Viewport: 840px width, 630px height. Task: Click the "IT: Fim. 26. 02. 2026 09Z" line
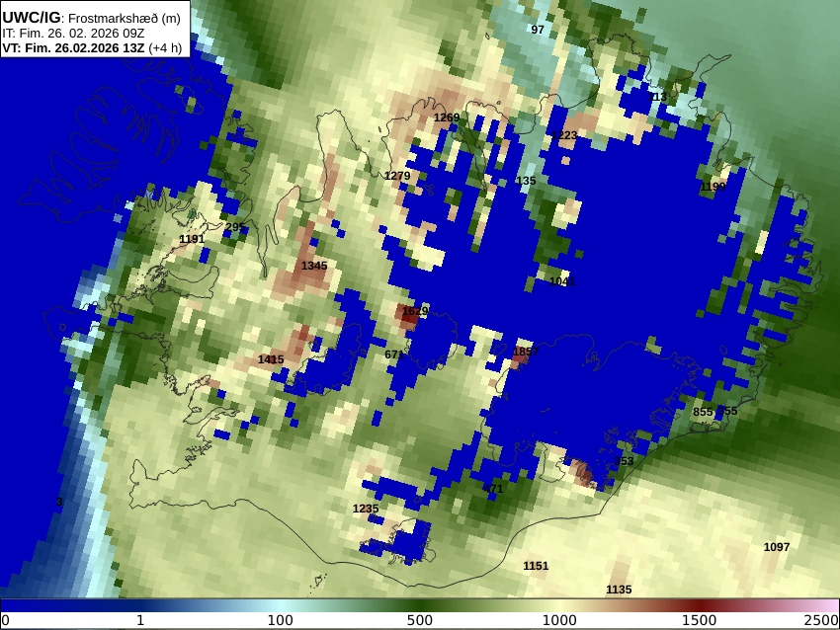pyautogui.click(x=73, y=34)
